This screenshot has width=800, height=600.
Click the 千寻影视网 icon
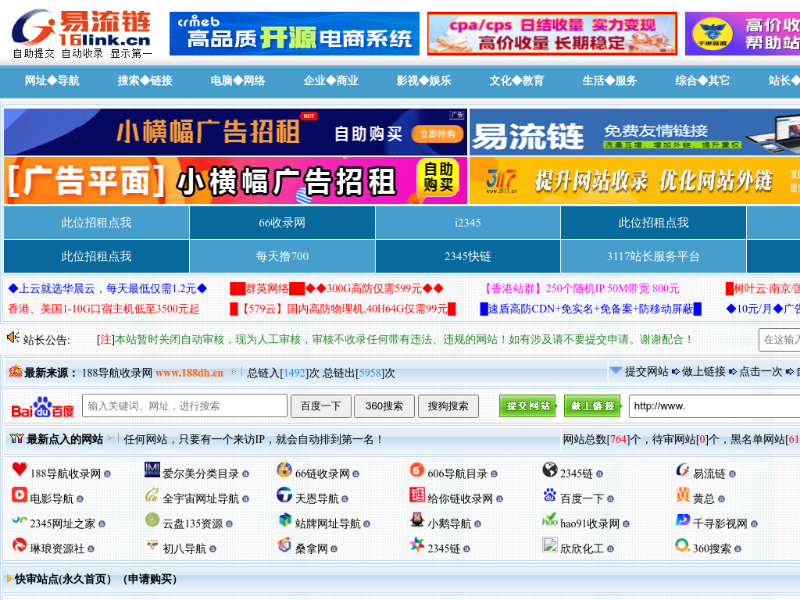[682, 520]
